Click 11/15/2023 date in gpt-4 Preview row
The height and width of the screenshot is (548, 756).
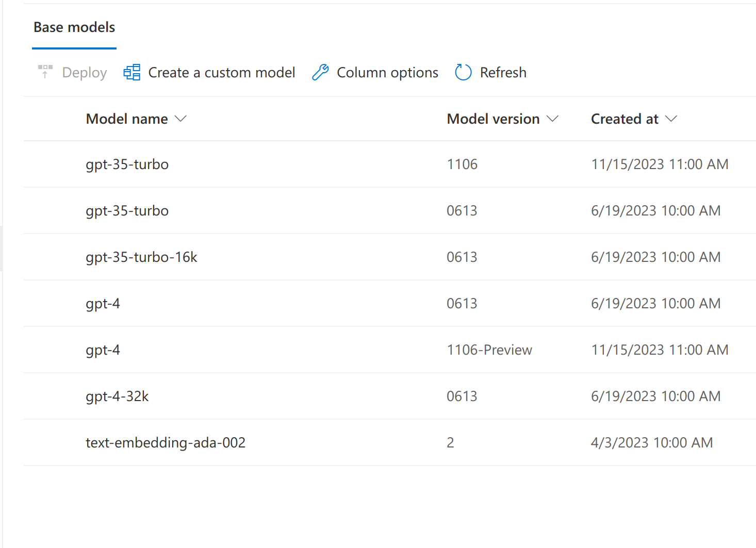[660, 350]
